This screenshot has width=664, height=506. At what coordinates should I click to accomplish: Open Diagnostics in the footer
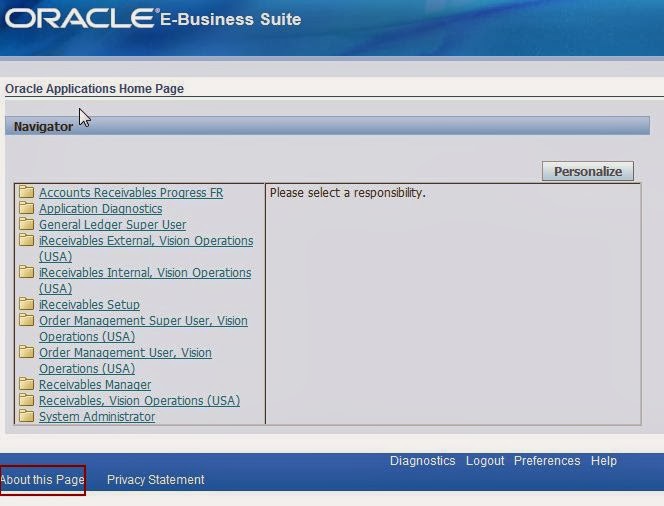[422, 461]
